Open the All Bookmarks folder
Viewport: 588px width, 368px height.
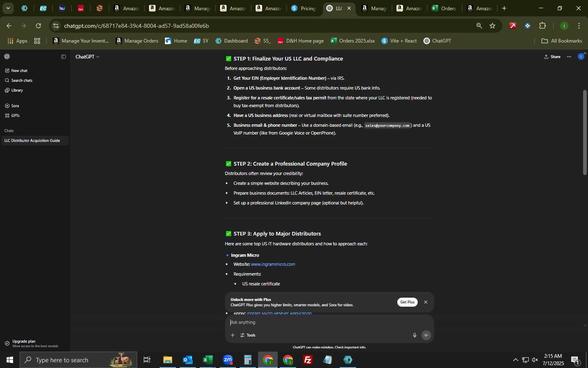coord(561,41)
